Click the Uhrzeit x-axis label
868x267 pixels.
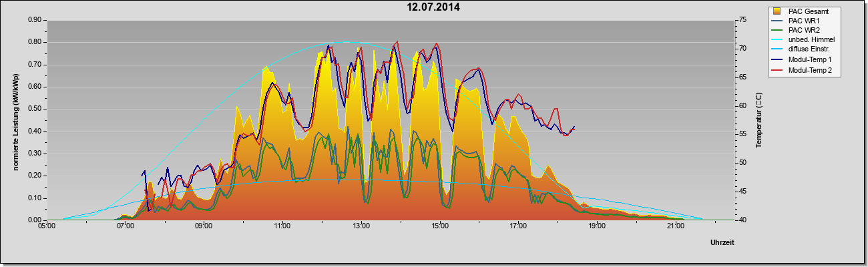722,243
